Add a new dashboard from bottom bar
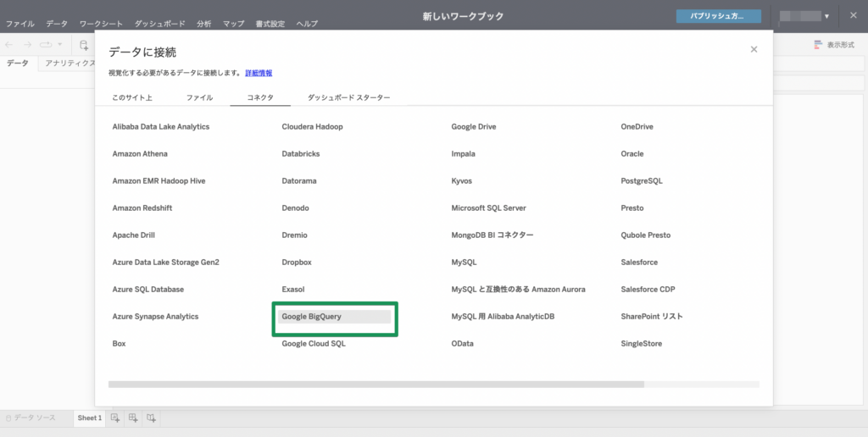The height and width of the screenshot is (437, 868). (133, 418)
